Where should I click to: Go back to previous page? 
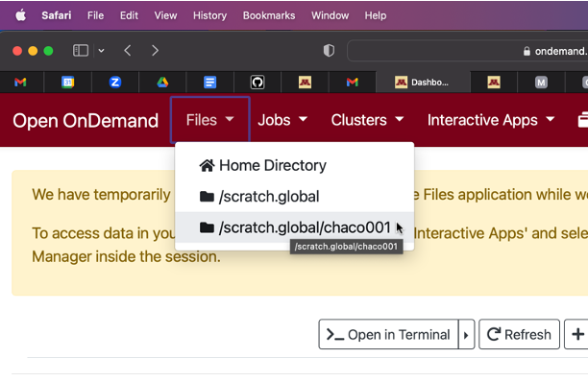pyautogui.click(x=128, y=51)
